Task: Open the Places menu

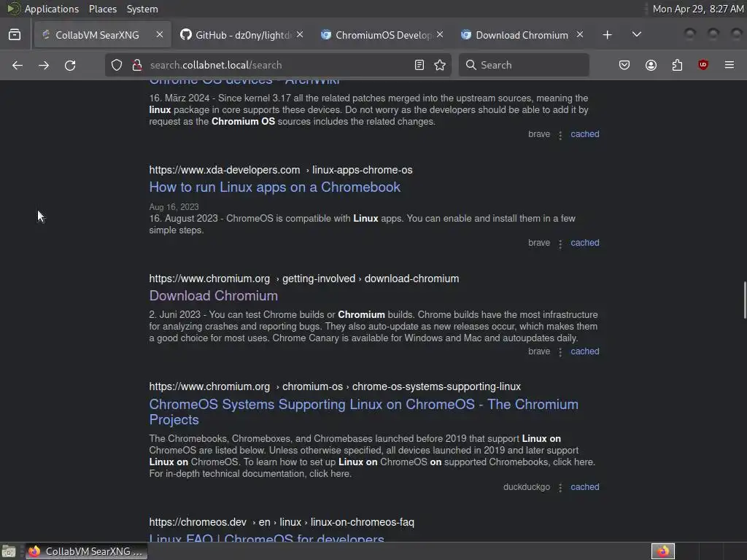Action: [x=103, y=9]
